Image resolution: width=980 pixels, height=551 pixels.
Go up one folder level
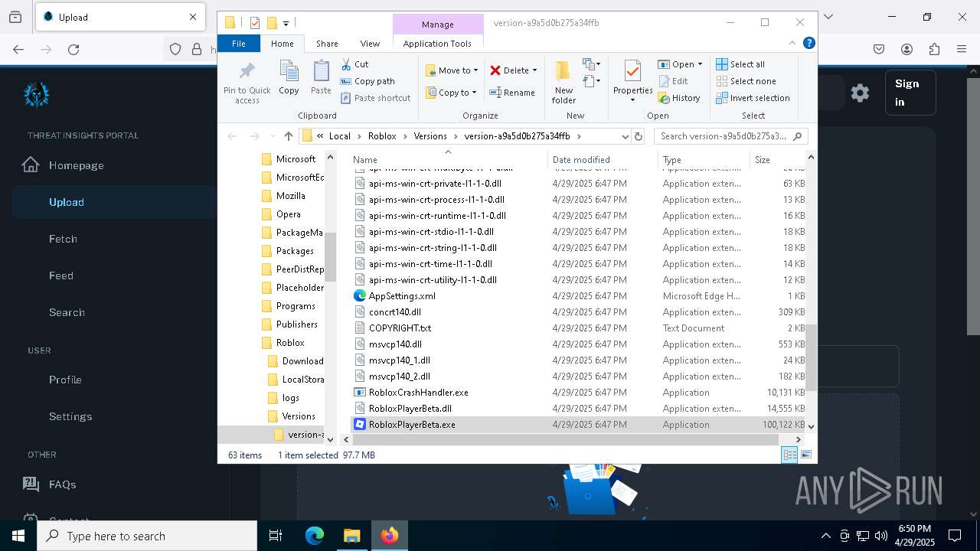[288, 136]
